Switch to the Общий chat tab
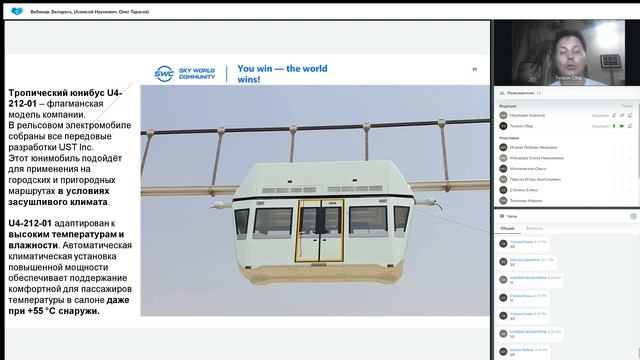 [x=507, y=229]
